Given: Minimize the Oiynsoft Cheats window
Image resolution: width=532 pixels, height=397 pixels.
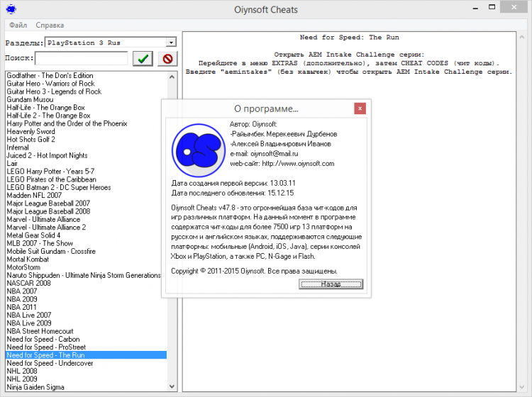Looking at the screenshot, I should click(476, 8).
